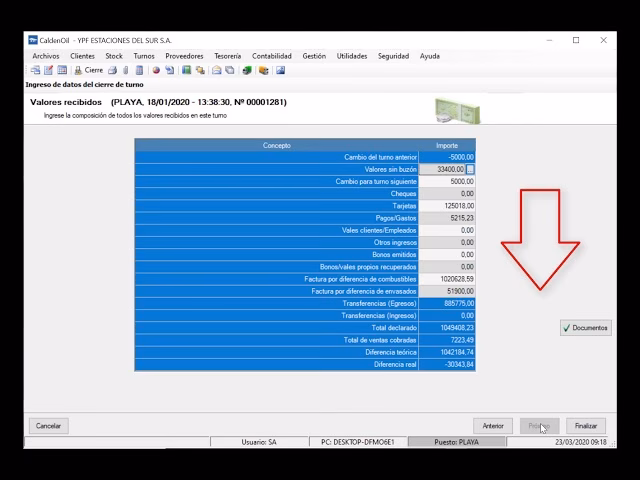Click the open envelope toolbar icon
This screenshot has width=640, height=480.
click(x=216, y=70)
